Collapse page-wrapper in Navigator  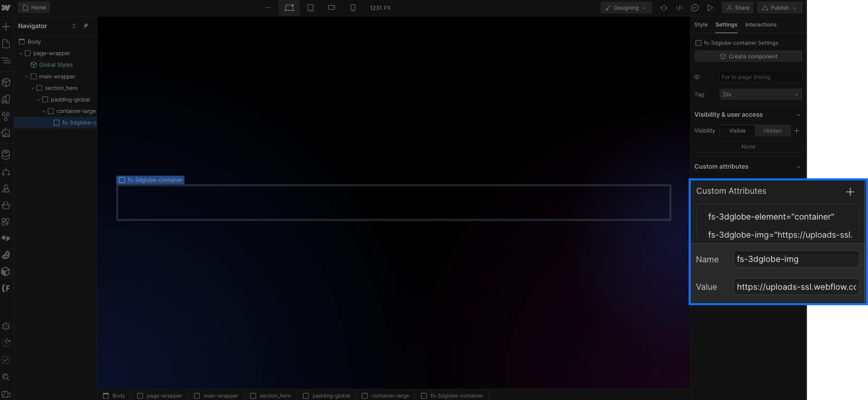click(21, 53)
